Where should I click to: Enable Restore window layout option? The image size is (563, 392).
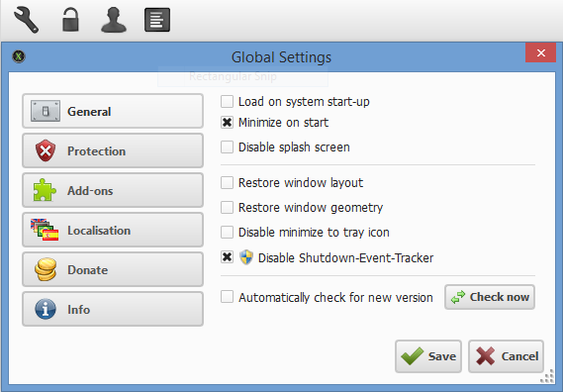tap(227, 182)
